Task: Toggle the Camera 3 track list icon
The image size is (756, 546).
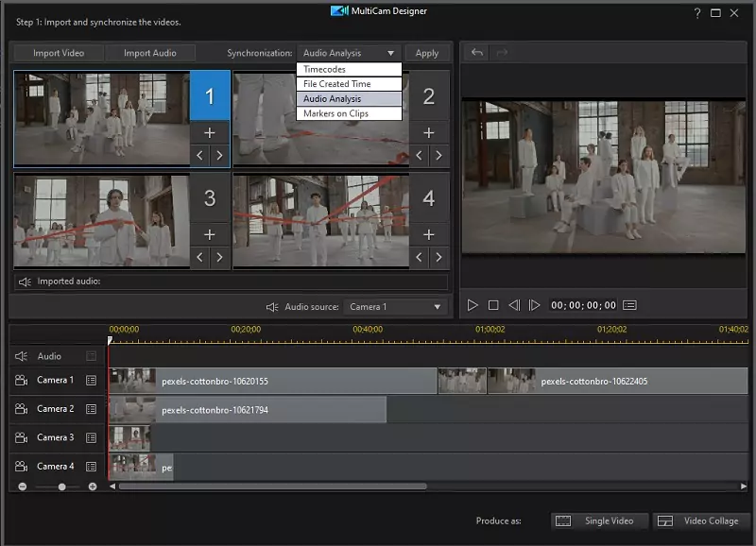Action: pyautogui.click(x=92, y=437)
